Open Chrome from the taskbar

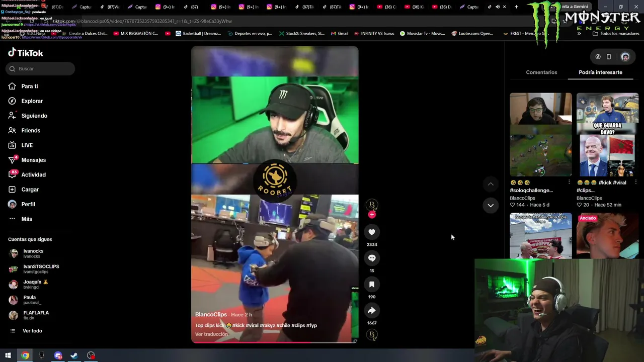pos(25,355)
